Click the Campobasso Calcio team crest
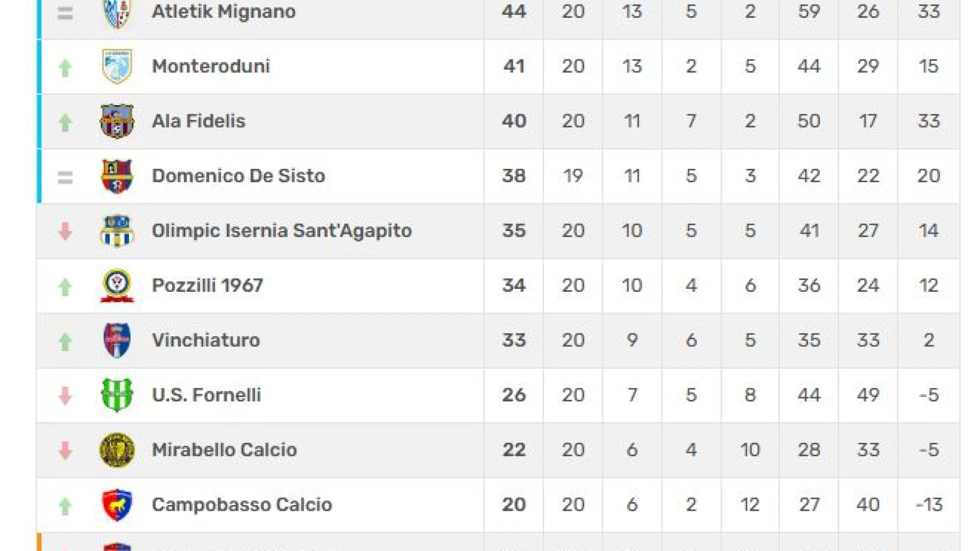The height and width of the screenshot is (551, 980). [x=117, y=505]
